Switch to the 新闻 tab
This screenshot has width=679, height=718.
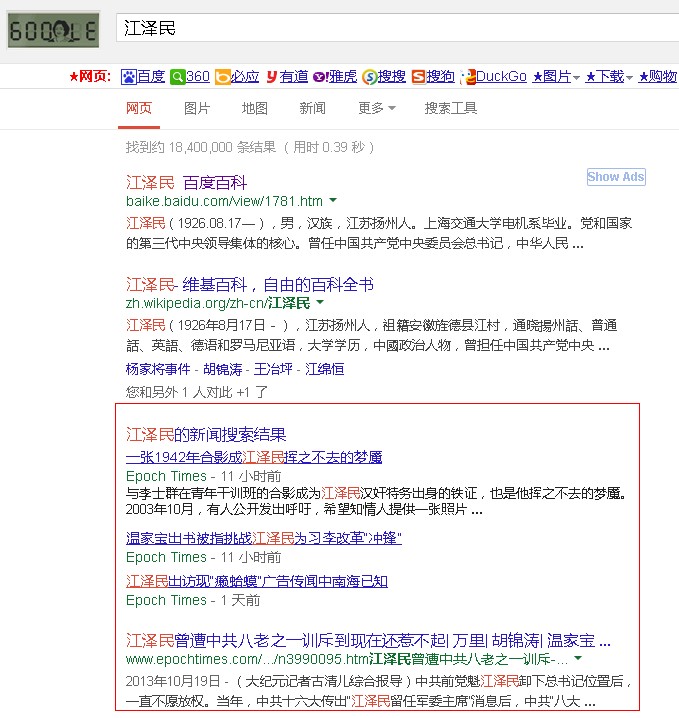coord(312,109)
